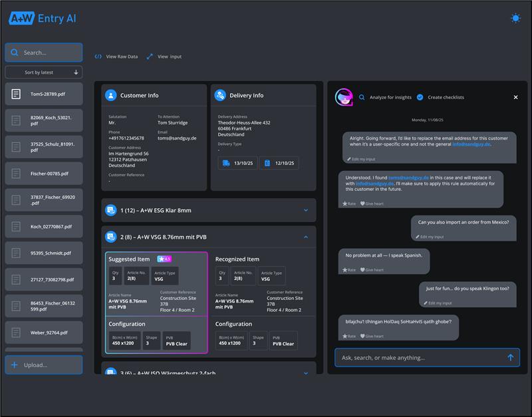Click the search magnifier icon in the sidebar
532x417 pixels.
coord(15,52)
